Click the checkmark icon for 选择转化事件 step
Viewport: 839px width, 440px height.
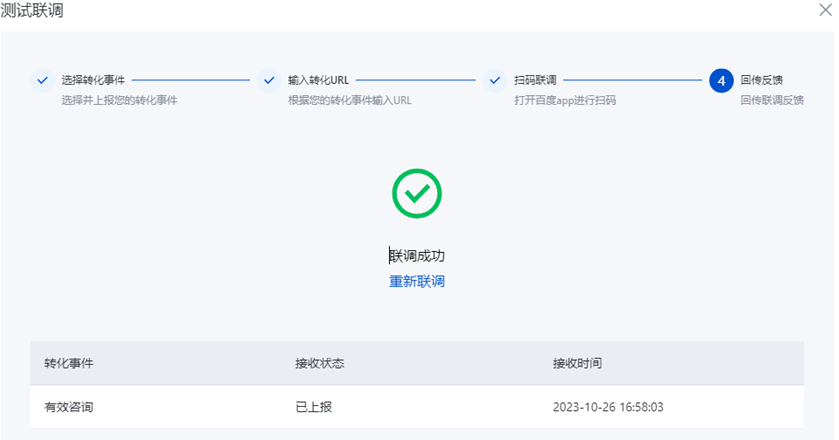42,81
